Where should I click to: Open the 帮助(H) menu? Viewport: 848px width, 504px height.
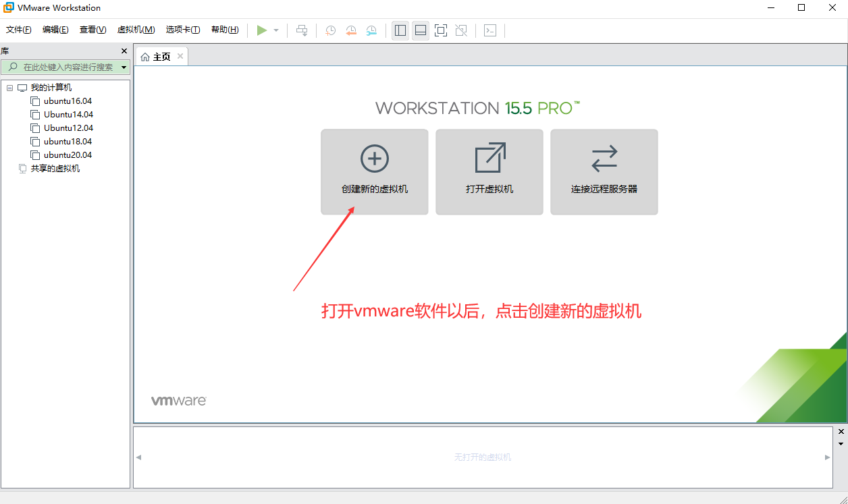pos(225,30)
